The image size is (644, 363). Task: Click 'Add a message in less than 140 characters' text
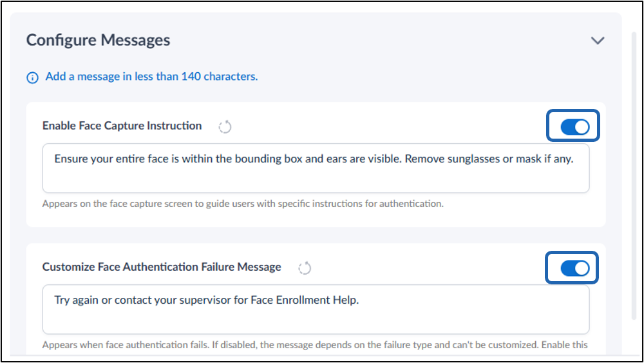(151, 77)
